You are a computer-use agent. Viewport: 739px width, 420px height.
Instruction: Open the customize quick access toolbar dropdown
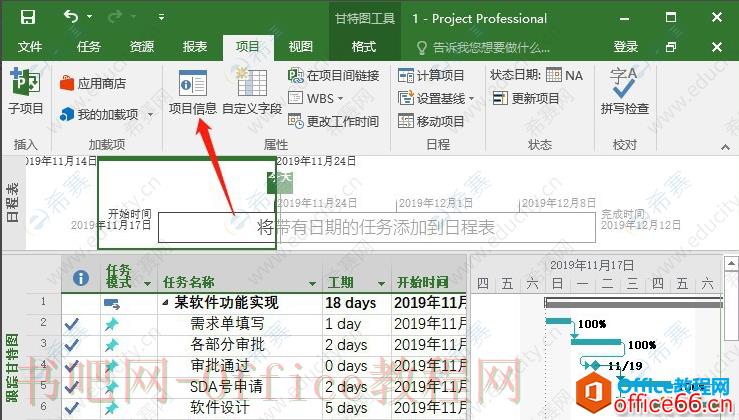coord(161,18)
